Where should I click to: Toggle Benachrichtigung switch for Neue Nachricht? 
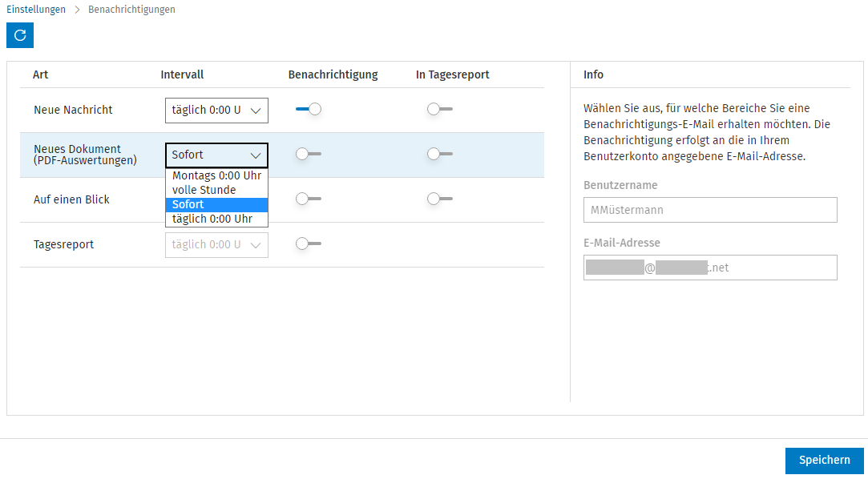tap(309, 110)
